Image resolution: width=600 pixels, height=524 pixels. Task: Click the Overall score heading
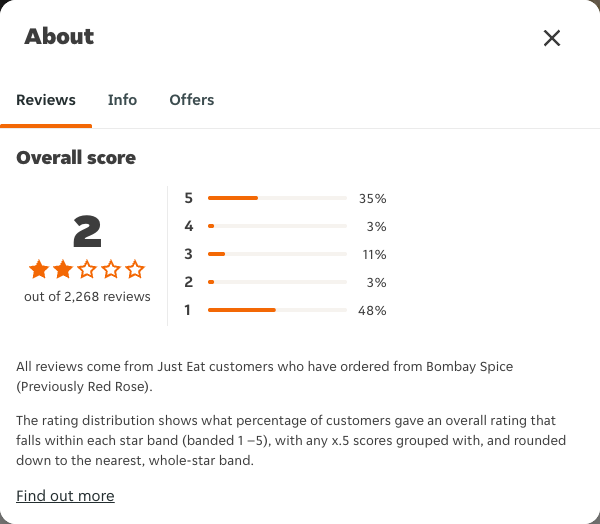tap(76, 158)
